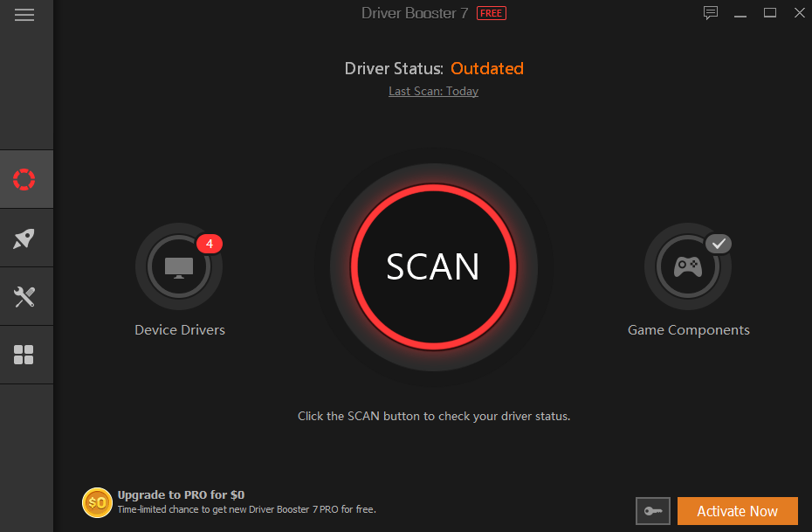Open the Action Center grid icon
The width and height of the screenshot is (812, 532).
pyautogui.click(x=25, y=354)
